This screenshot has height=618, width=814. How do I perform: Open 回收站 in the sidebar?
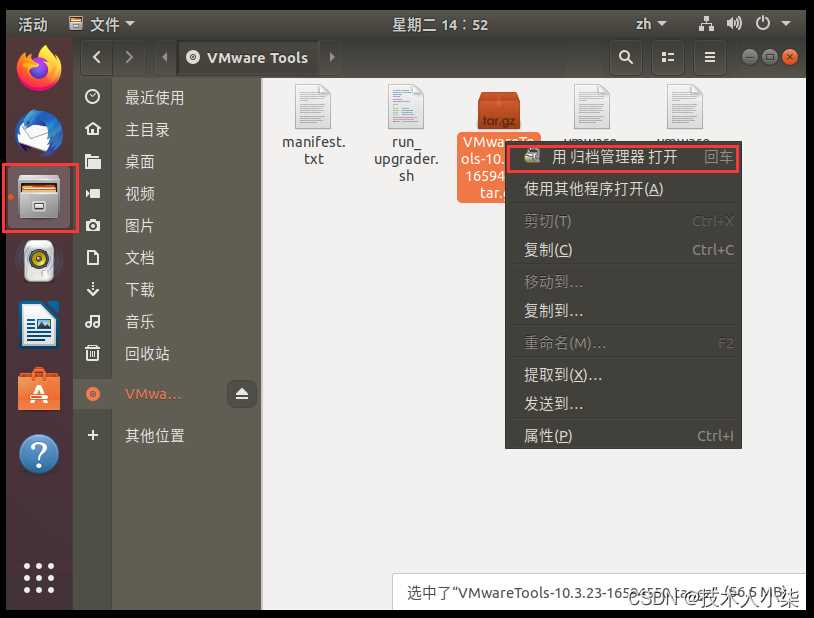[x=168, y=354]
